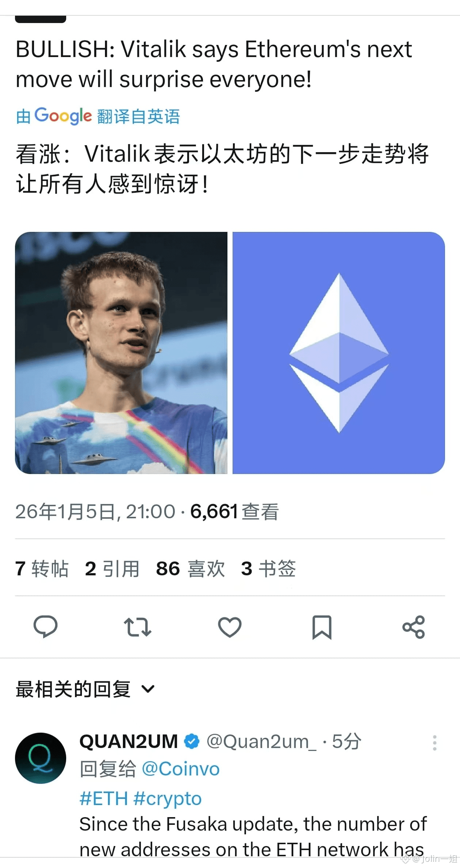Open QUAN2UM profile avatar
Screen dimensions: 460x868
click(41, 758)
